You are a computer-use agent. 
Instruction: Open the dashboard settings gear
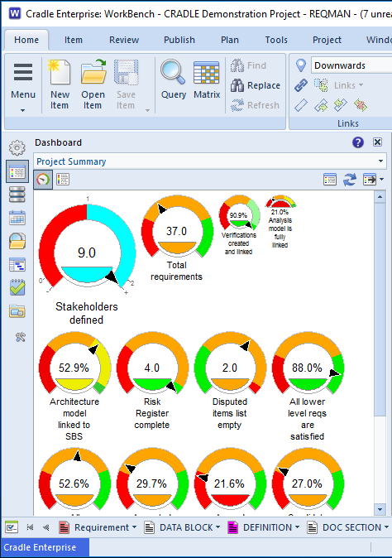coord(17,147)
